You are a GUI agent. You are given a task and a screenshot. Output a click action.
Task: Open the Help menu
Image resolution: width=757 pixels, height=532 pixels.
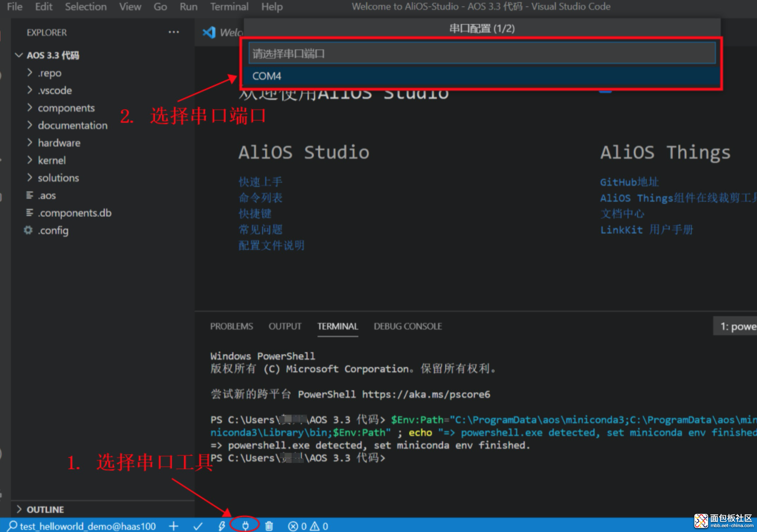272,7
